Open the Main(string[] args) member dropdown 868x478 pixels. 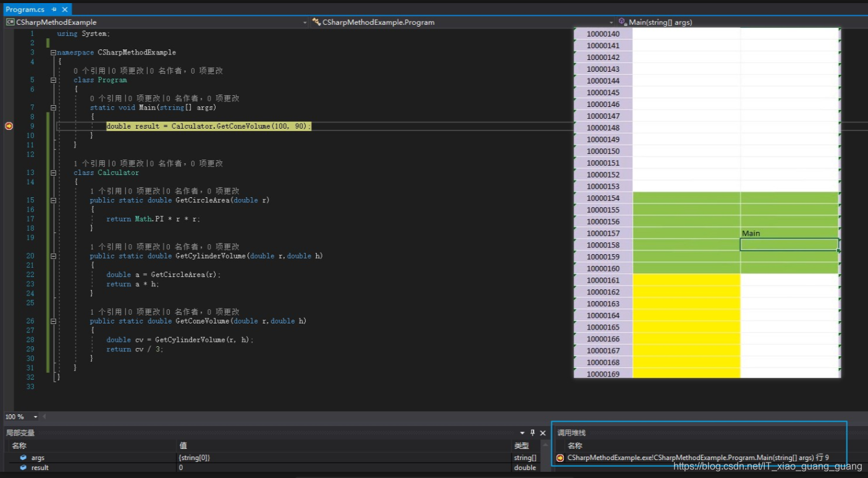741,22
